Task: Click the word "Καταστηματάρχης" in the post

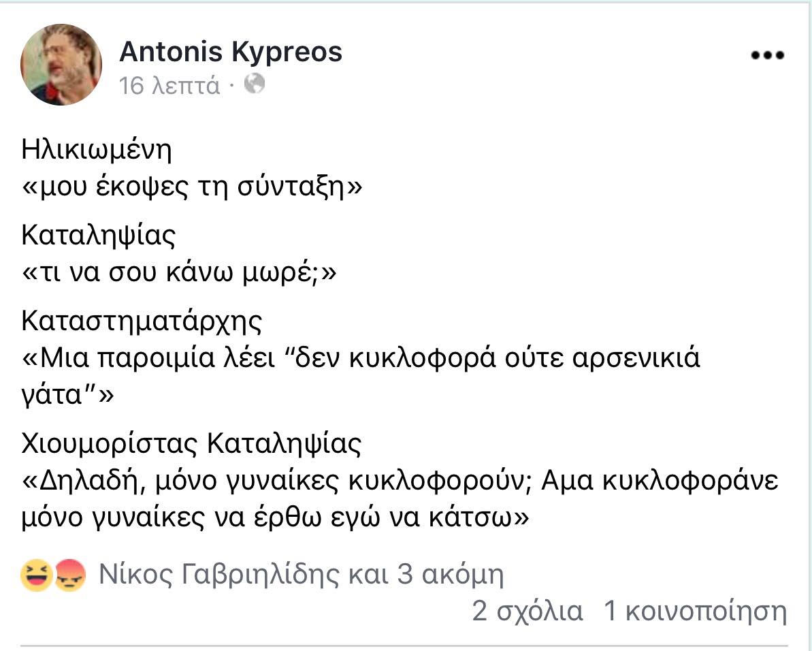Action: (x=142, y=321)
